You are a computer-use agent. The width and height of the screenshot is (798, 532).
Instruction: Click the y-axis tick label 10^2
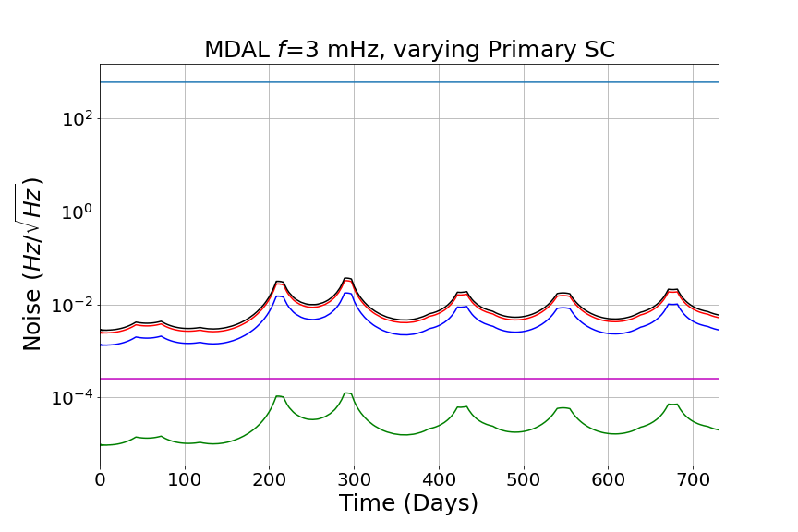[78, 119]
